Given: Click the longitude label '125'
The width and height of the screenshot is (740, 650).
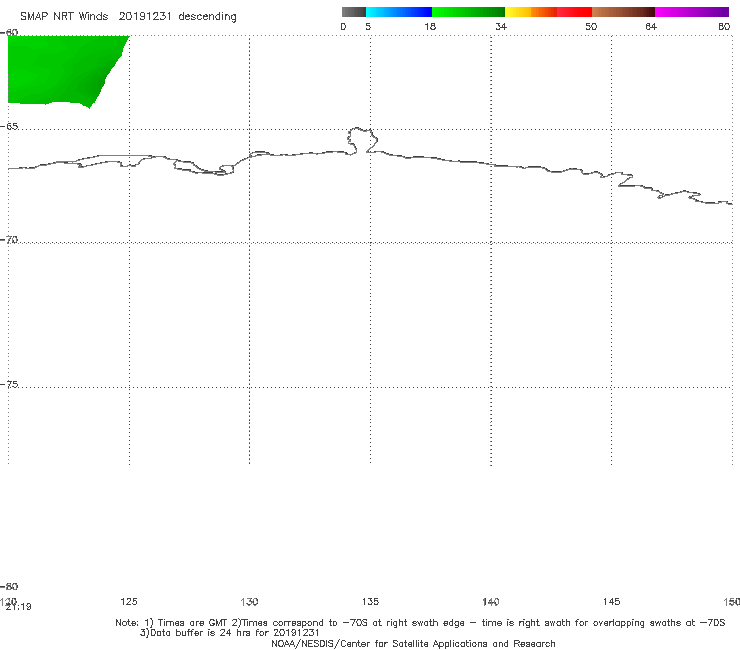Looking at the screenshot, I should 129,601.
